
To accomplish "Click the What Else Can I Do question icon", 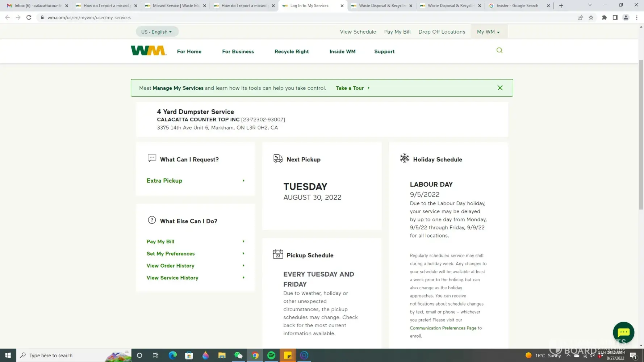I will tap(152, 220).
